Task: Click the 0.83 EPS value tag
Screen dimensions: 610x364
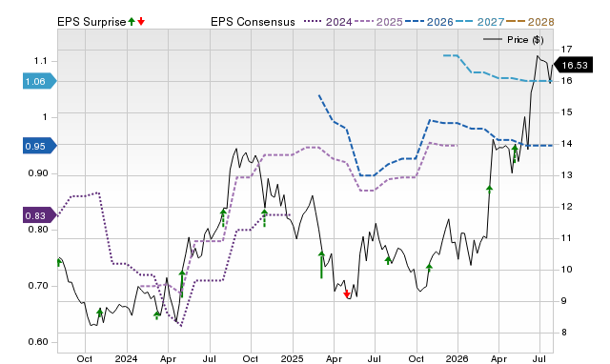Action: 40,215
